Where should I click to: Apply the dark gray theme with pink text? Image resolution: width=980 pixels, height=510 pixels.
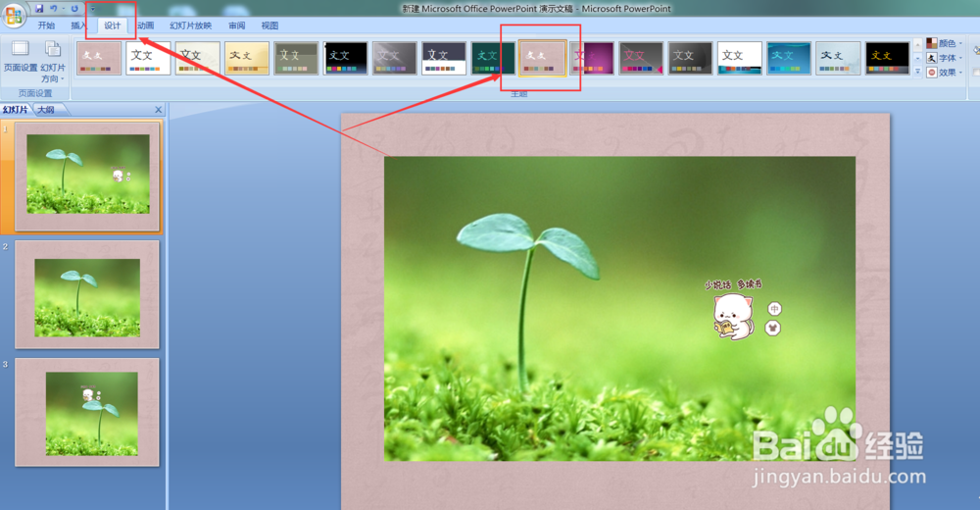point(641,58)
